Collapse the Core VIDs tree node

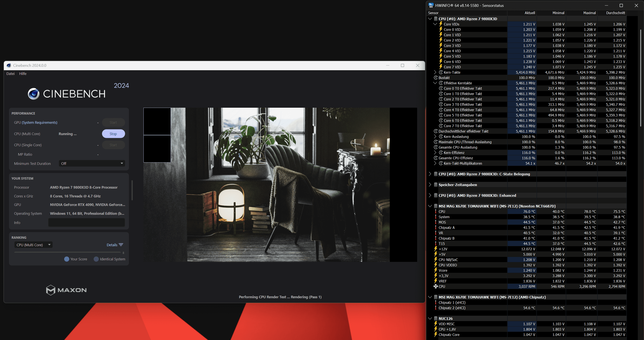435,24
